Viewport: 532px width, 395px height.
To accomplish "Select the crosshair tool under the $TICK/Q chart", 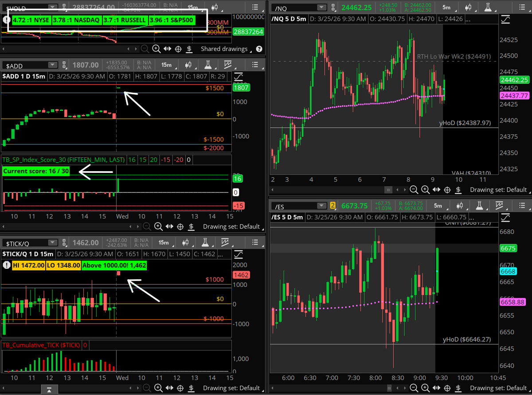I will 180,389.
